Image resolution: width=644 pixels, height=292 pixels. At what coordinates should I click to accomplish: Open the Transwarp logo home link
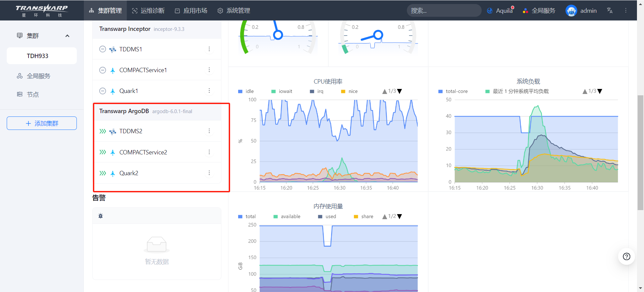[42, 10]
